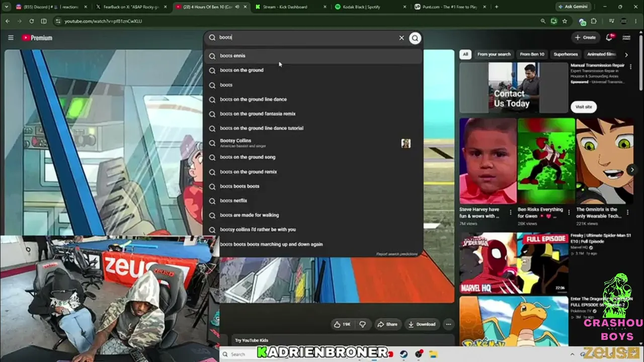
Task: Submit the search with the magnifier button
Action: [x=415, y=38]
